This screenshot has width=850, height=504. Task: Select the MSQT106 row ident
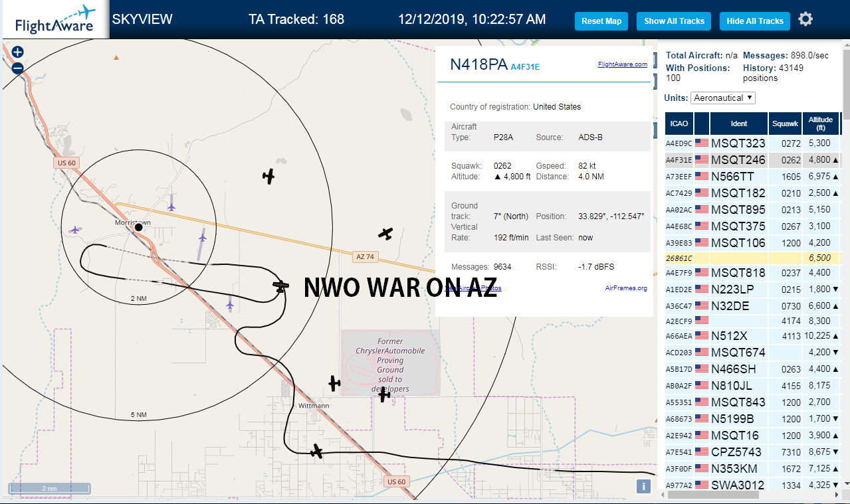tap(738, 242)
